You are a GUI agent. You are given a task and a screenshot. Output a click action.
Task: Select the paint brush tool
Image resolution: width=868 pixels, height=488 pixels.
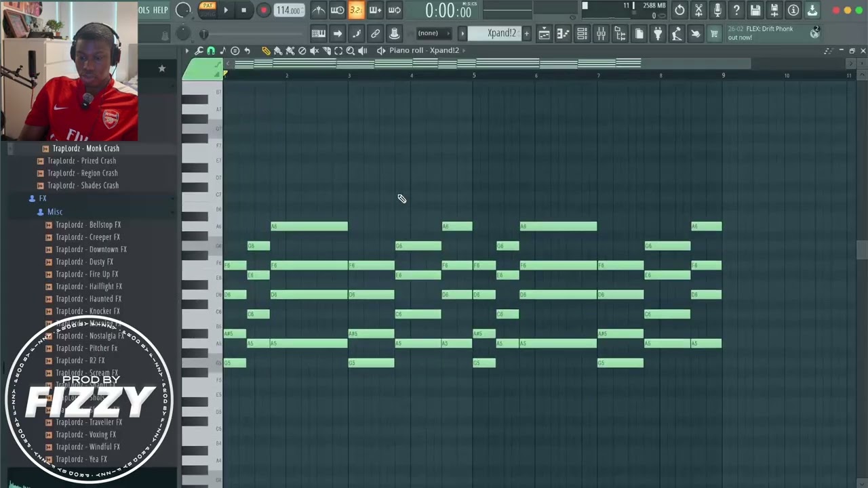(278, 51)
